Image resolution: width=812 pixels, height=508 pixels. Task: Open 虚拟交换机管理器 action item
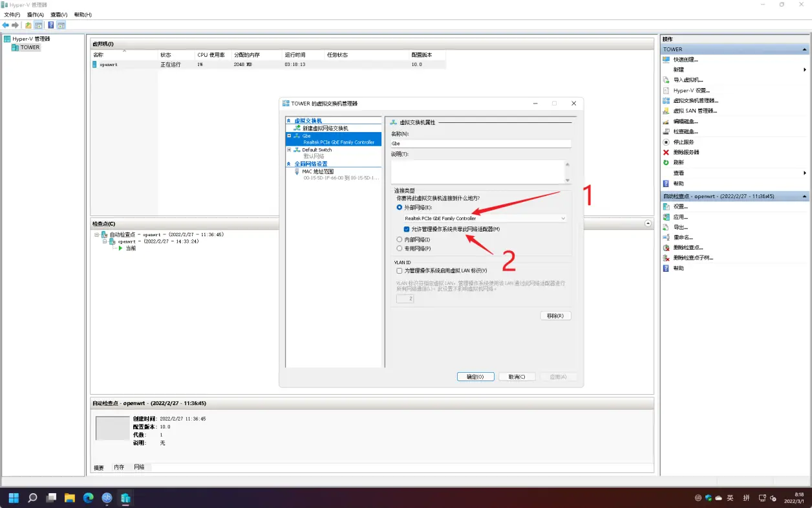pyautogui.click(x=696, y=101)
